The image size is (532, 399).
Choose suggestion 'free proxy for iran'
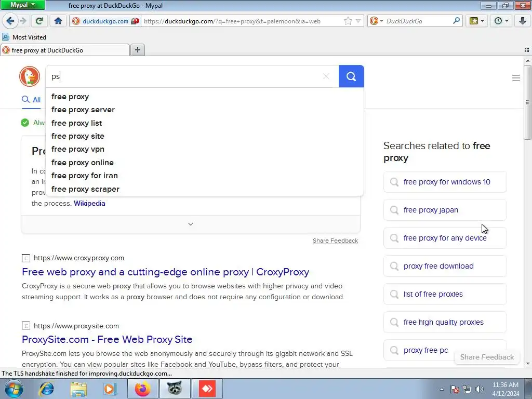click(x=205, y=176)
